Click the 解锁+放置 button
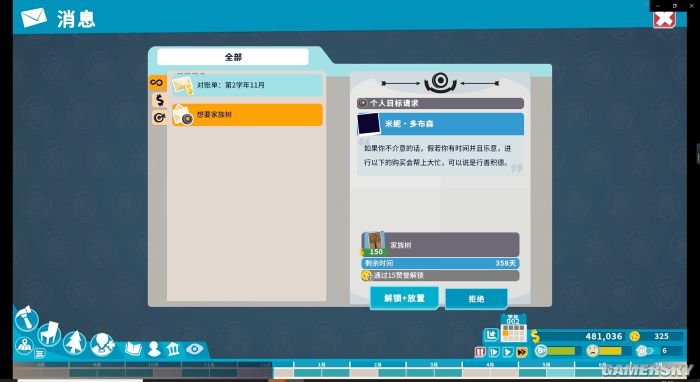Screen dimensions: 700x382 404,299
